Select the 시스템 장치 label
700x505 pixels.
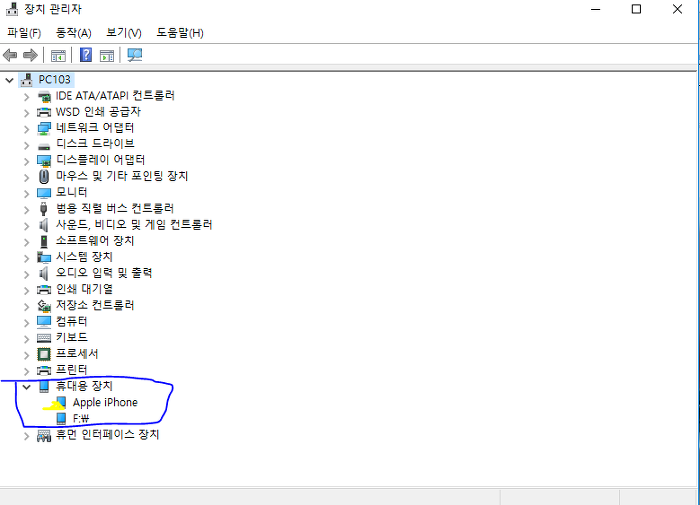[x=84, y=257]
